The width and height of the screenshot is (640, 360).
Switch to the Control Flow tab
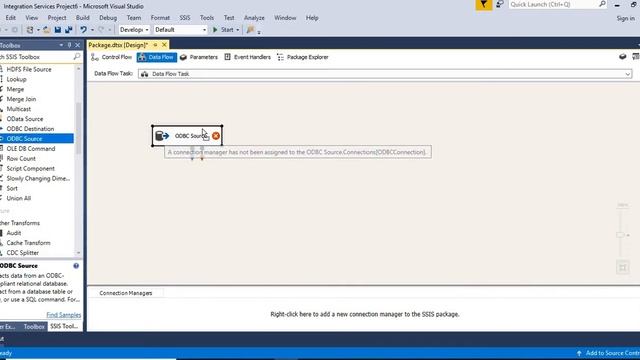(x=111, y=57)
